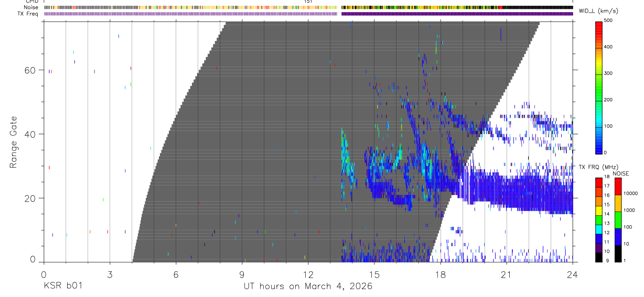Screen dimensions: 644x297
Task: Click the purple segment of the TX FRQ legend
Action: click(599, 248)
